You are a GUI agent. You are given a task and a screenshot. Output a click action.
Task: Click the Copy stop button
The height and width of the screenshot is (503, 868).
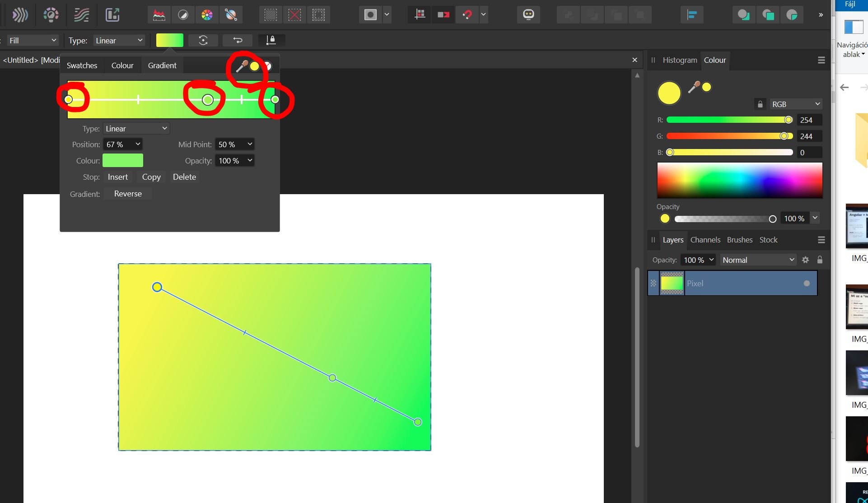click(151, 177)
